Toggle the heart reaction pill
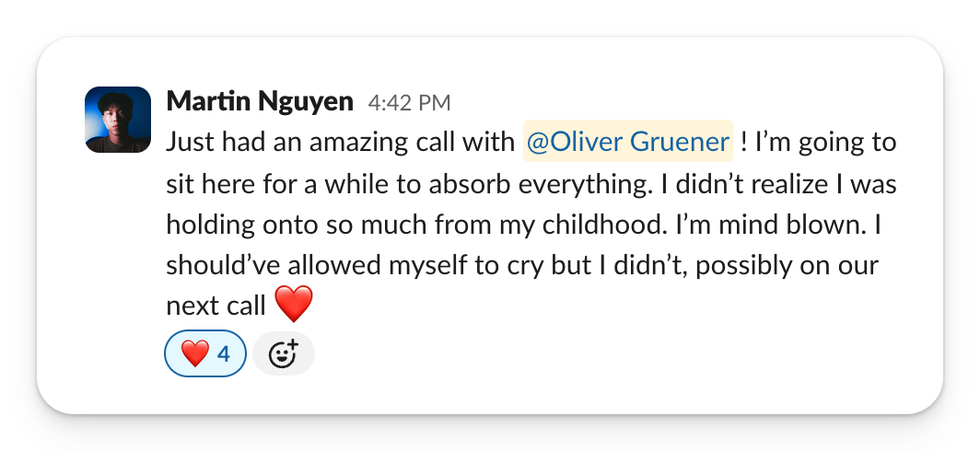 pos(205,353)
